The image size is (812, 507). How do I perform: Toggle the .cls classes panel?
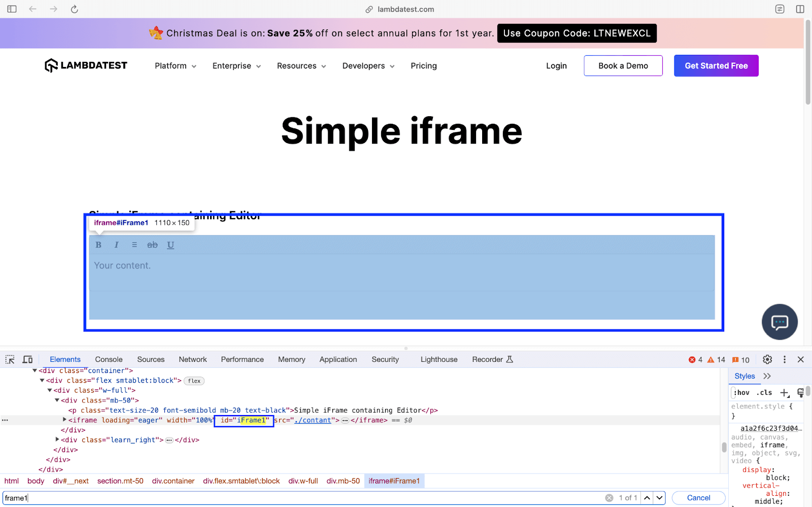[764, 392]
